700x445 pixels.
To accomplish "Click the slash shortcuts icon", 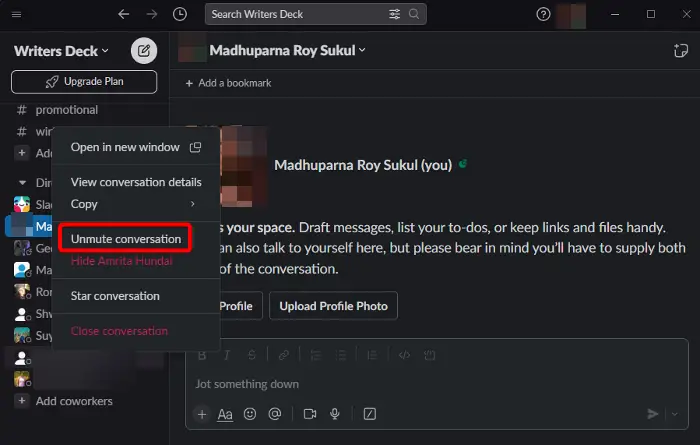I will click(x=370, y=414).
